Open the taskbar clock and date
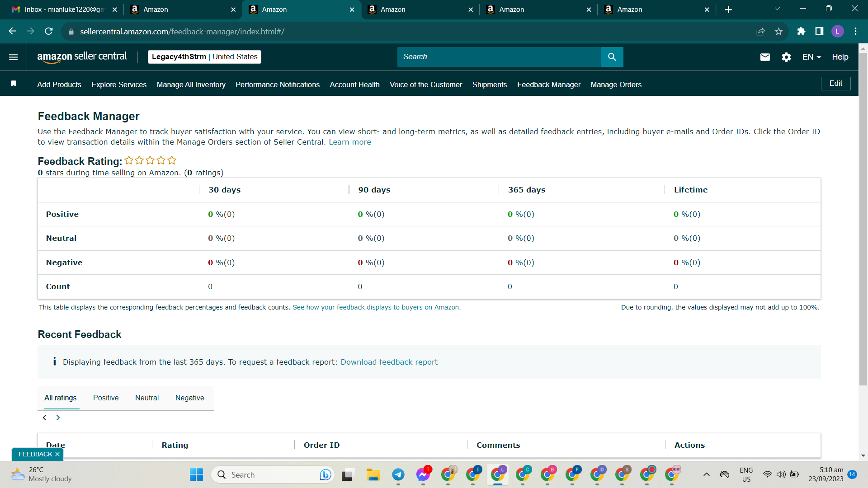Viewport: 868px width, 488px height. [x=826, y=474]
